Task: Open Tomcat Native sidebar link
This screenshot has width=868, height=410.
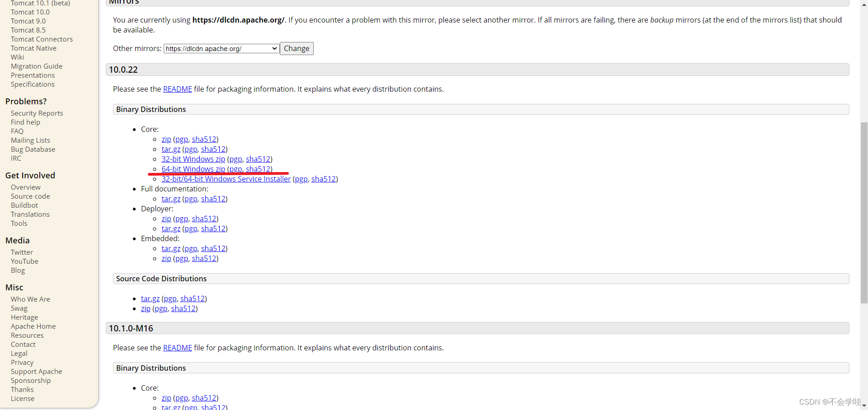Action: click(x=33, y=48)
